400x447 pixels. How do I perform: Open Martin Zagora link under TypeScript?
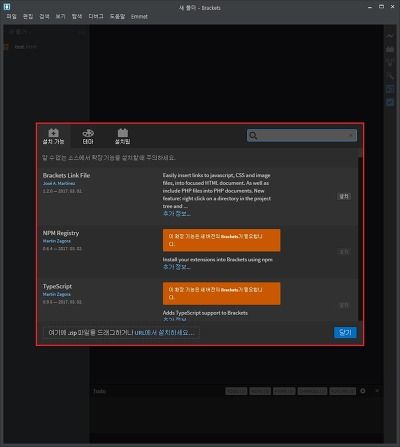57,294
